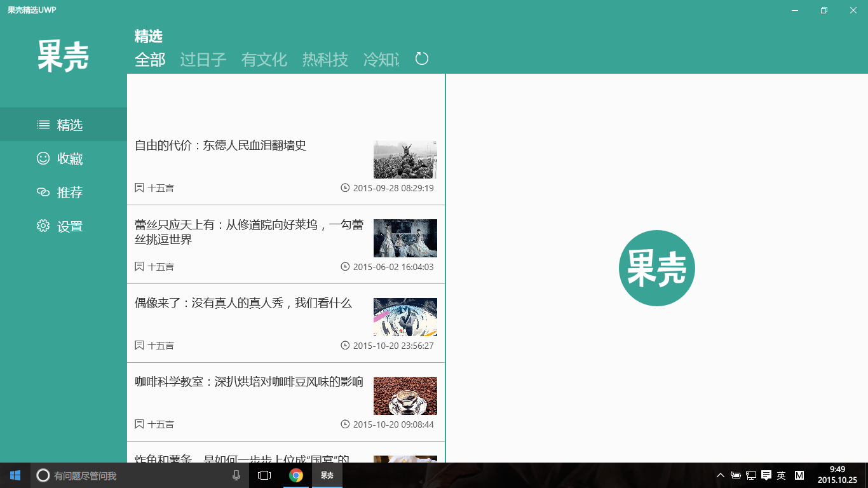Open article 蕾丝只应天上有 about lace
Image resolution: width=868 pixels, height=488 pixels.
tap(249, 232)
